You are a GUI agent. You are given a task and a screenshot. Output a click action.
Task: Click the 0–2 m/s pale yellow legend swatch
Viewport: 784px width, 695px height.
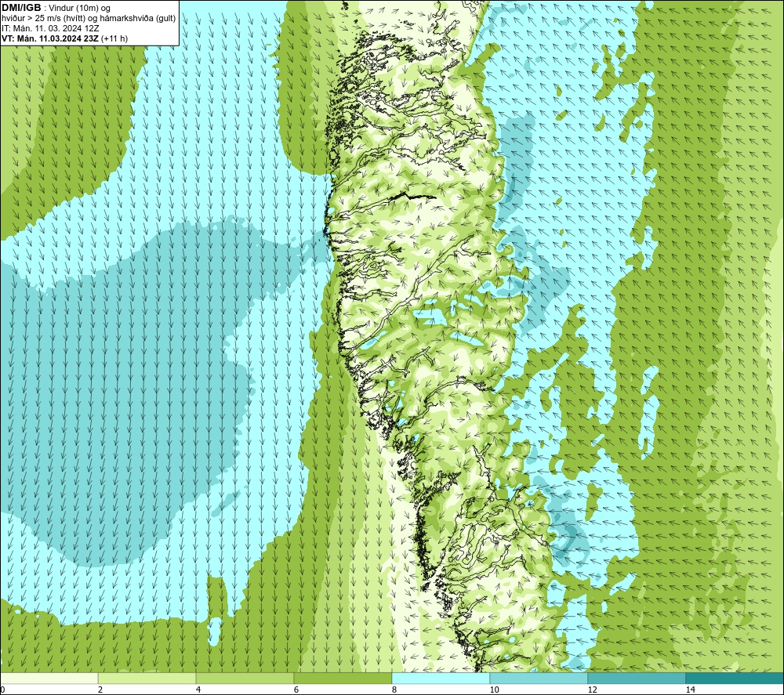click(49, 678)
